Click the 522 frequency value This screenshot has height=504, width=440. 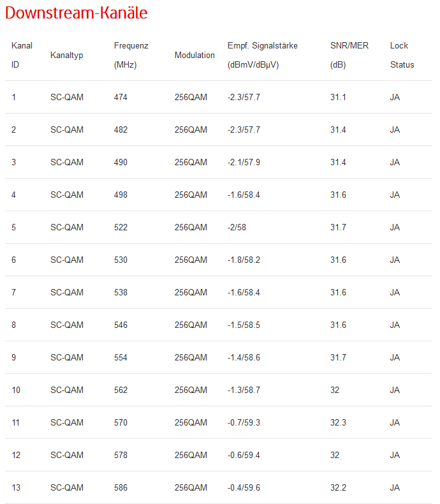point(121,228)
